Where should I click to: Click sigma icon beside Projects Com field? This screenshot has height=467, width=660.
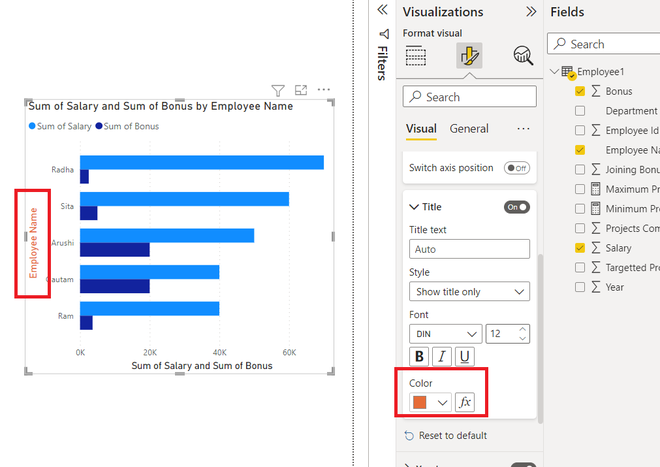tap(596, 228)
